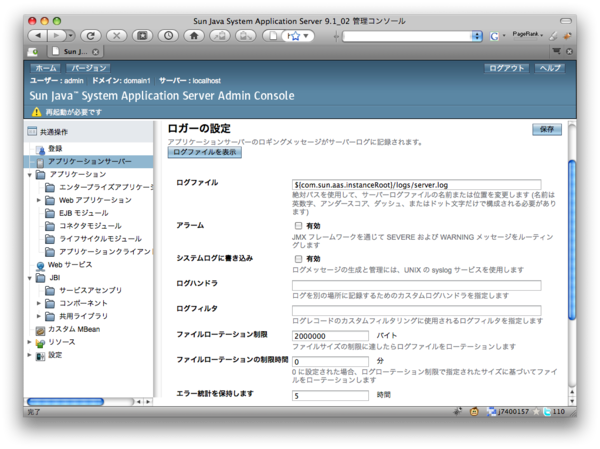Select サービスアセンブリ tree item
The image size is (600, 449).
(x=90, y=290)
